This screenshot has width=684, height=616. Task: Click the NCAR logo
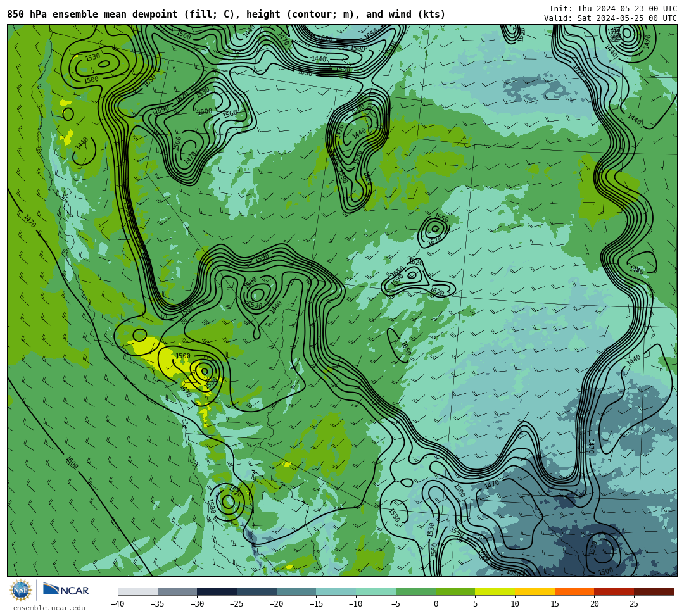(66, 590)
